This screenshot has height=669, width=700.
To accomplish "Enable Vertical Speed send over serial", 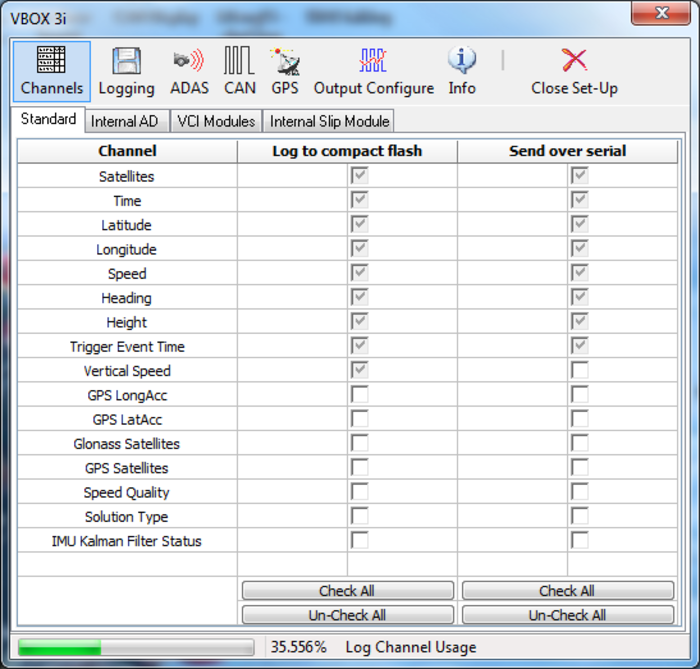I will (579, 370).
